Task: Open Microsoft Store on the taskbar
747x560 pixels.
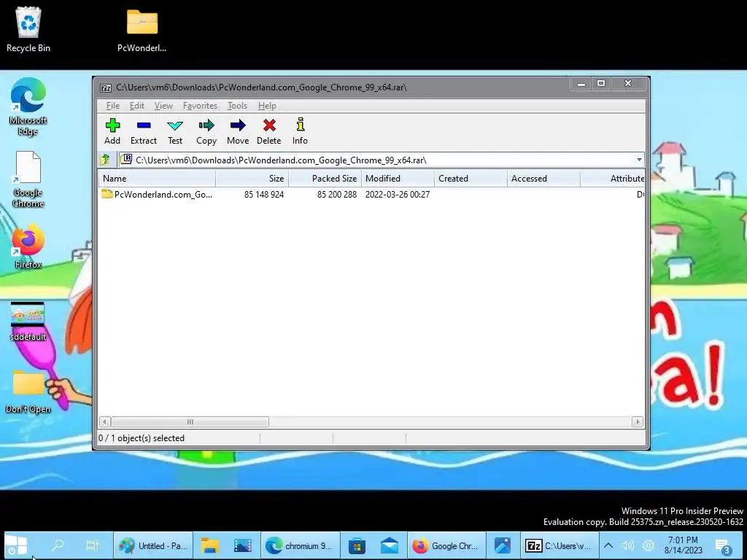Action: (356, 545)
